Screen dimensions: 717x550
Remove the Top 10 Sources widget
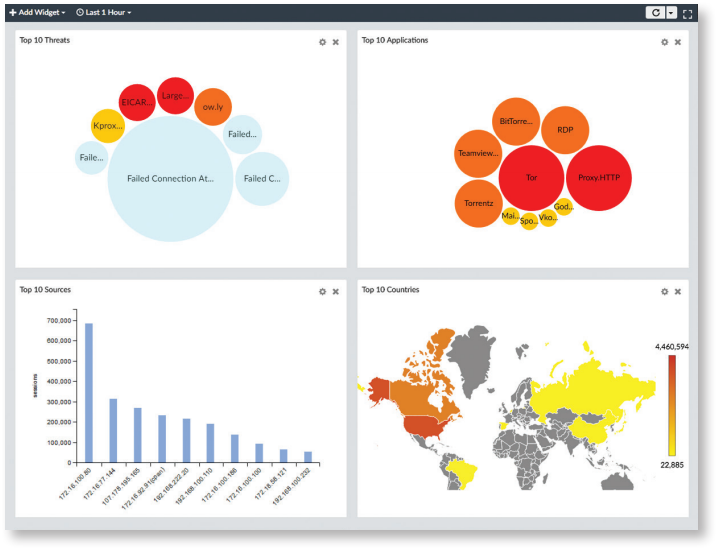[x=336, y=292]
